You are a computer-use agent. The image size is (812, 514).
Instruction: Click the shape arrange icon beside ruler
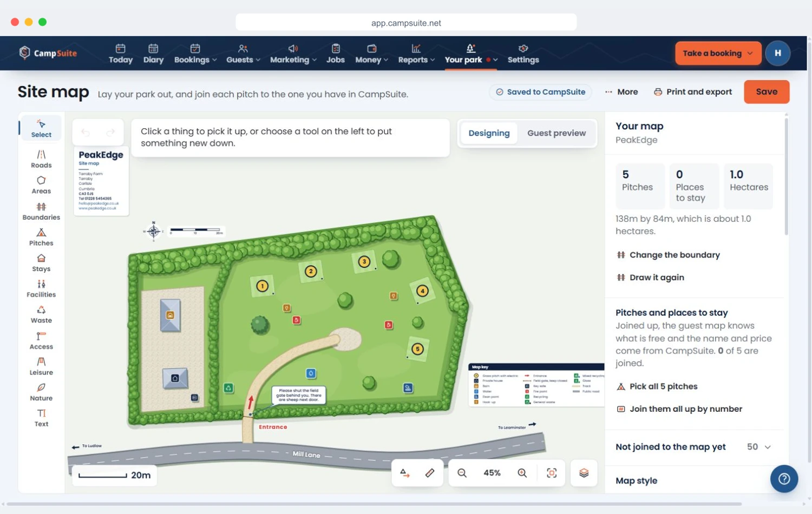(x=405, y=473)
